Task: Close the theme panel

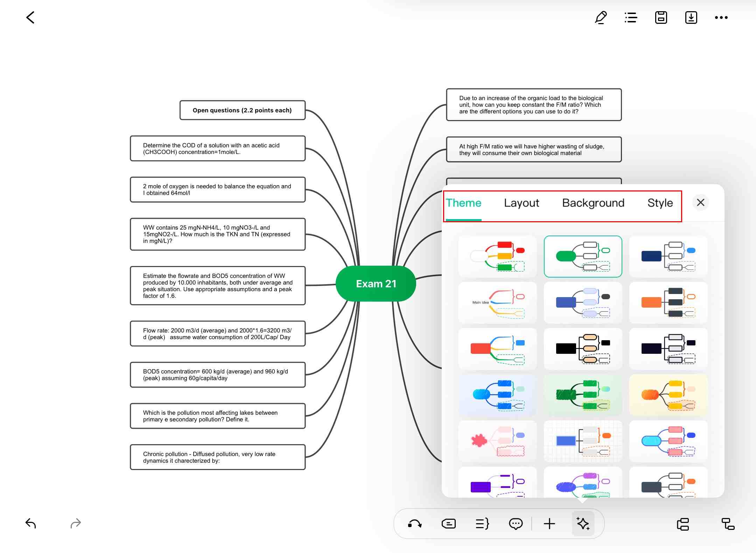Action: point(700,202)
